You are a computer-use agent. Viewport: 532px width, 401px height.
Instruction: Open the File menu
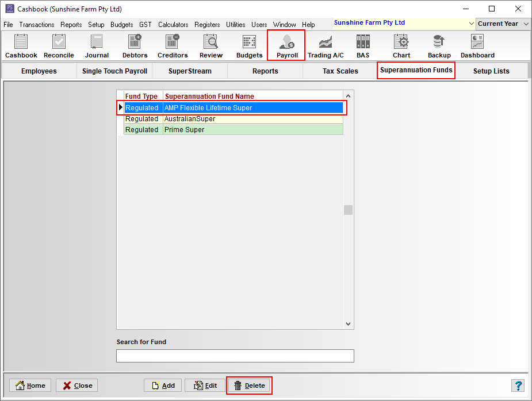click(x=8, y=24)
